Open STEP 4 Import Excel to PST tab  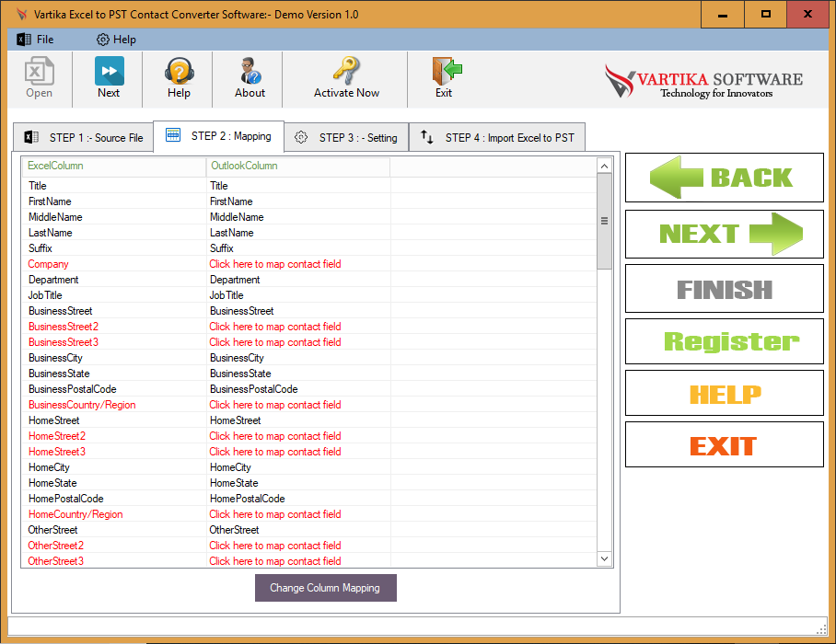tap(497, 137)
